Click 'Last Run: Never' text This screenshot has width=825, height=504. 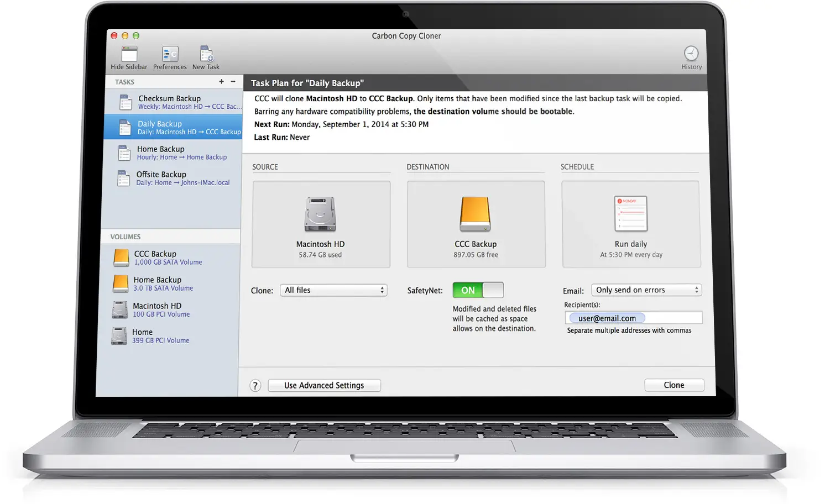tap(282, 138)
